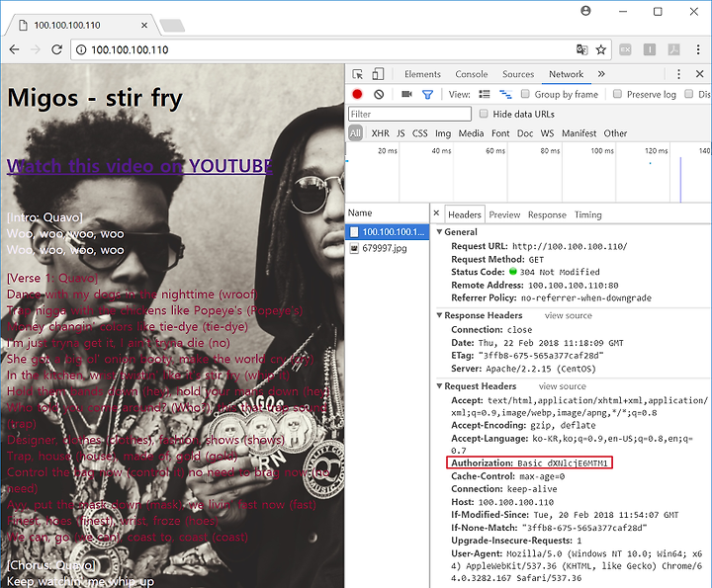Collapse the Response Headers section
Viewport: 712px width, 588px height.
tap(439, 315)
